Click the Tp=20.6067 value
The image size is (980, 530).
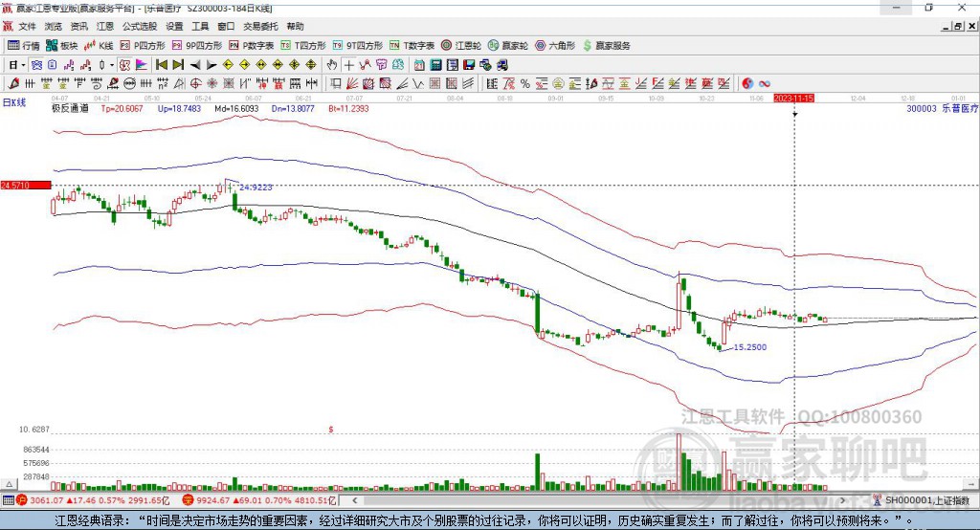click(122, 108)
